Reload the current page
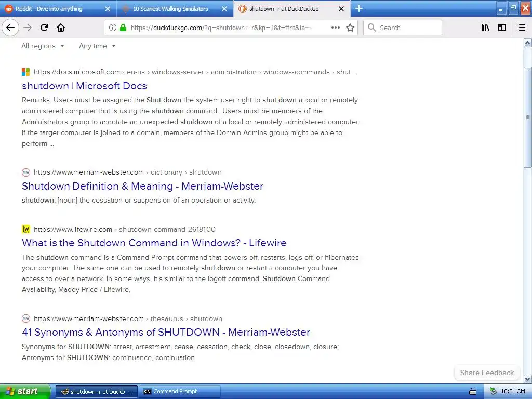532x399 pixels. pos(44,28)
